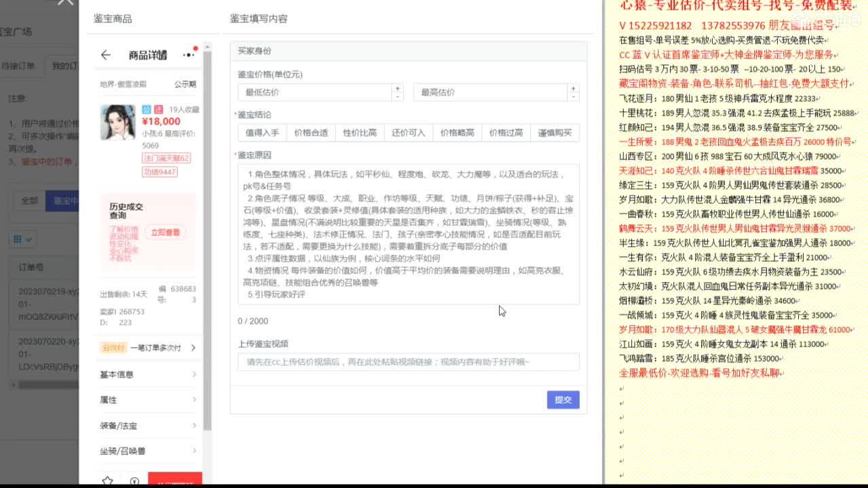Select 全部 filter tab in background
The image size is (868, 488).
tap(29, 201)
